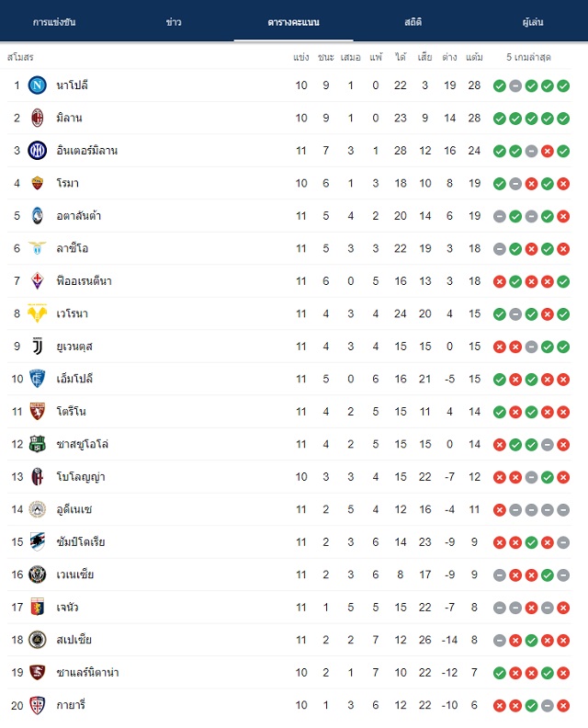
Task: Select the ผู้เล่น tab
Action: (x=533, y=22)
